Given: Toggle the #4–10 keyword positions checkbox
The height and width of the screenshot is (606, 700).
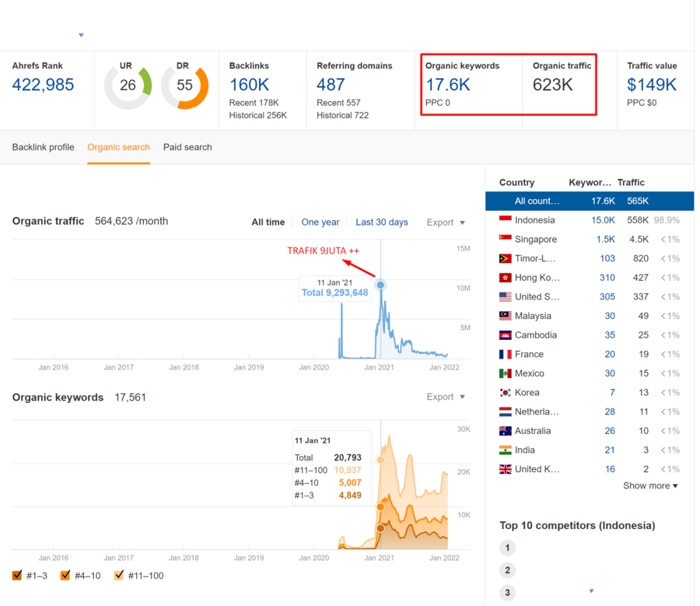Looking at the screenshot, I should point(65,575).
